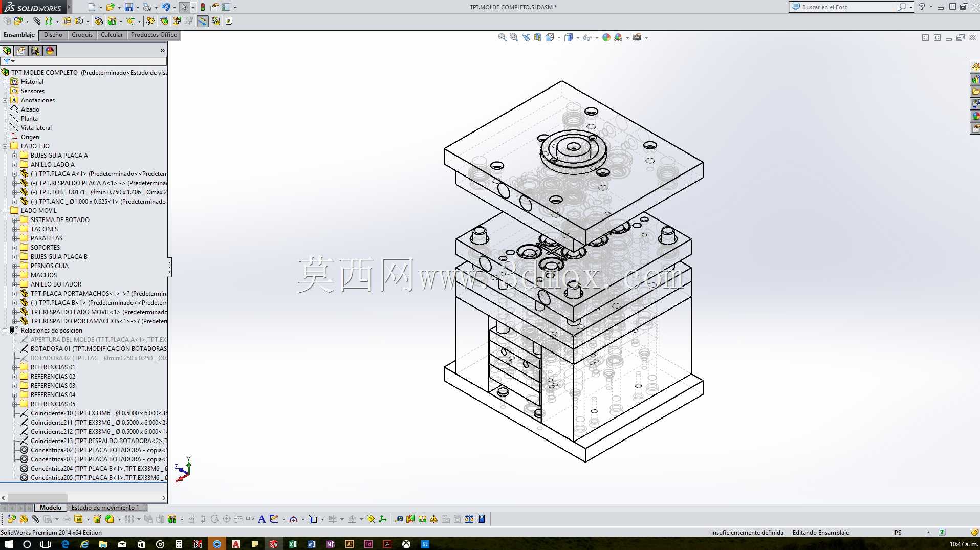Click the Rebuild traffic light icon

click(x=203, y=7)
